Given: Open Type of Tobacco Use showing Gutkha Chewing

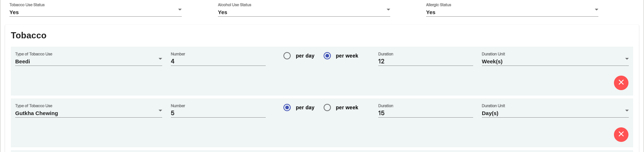Looking at the screenshot, I should point(89,110).
